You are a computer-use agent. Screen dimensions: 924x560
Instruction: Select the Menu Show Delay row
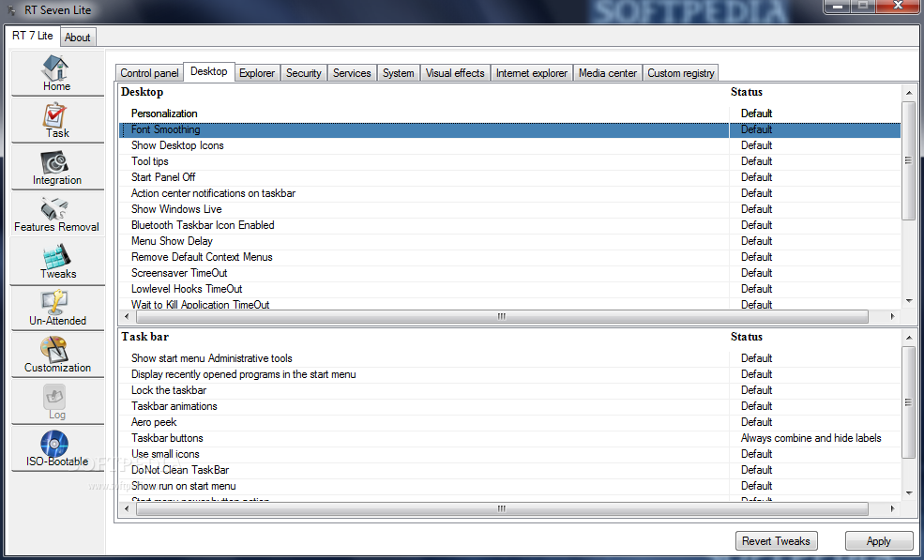pos(510,241)
